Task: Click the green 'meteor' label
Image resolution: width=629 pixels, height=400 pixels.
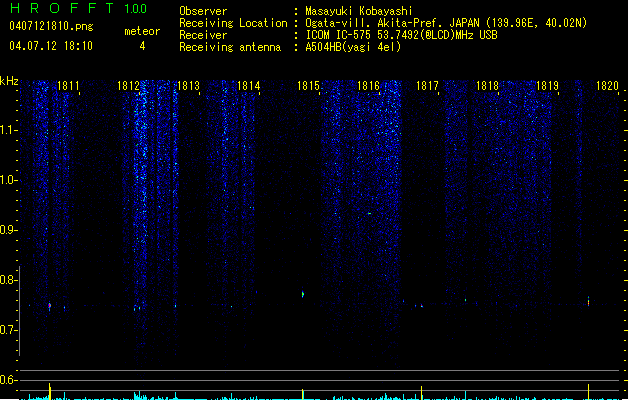Action: pos(142,31)
